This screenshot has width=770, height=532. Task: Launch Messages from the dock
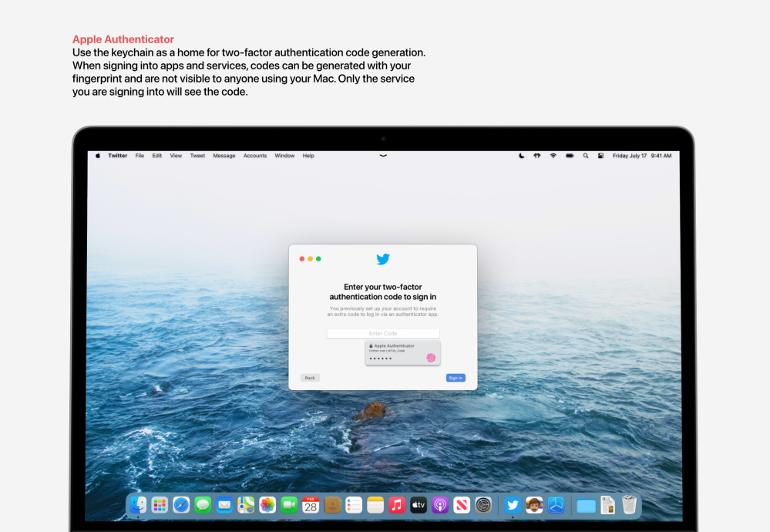[x=203, y=505]
